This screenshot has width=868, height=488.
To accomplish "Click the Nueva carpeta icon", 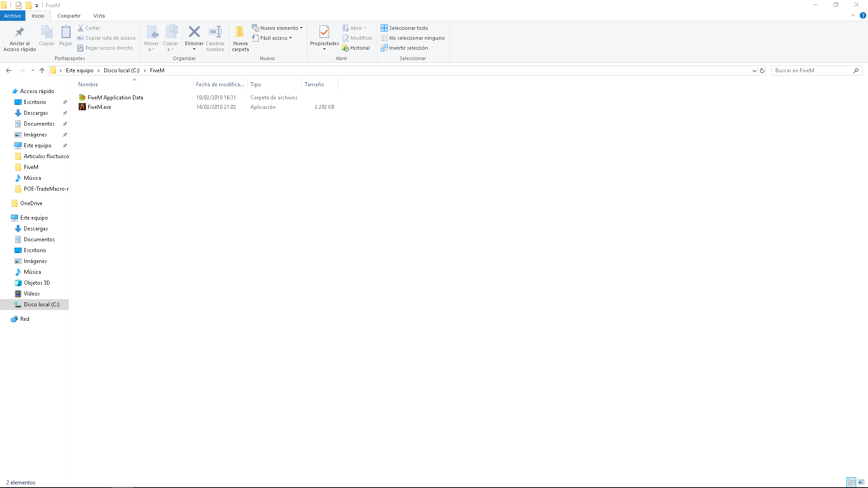I will [240, 32].
